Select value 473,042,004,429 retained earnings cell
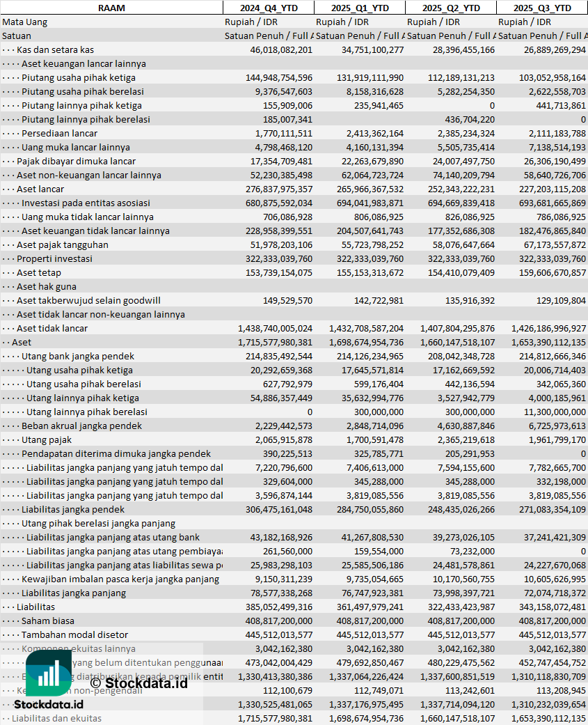 point(279,663)
